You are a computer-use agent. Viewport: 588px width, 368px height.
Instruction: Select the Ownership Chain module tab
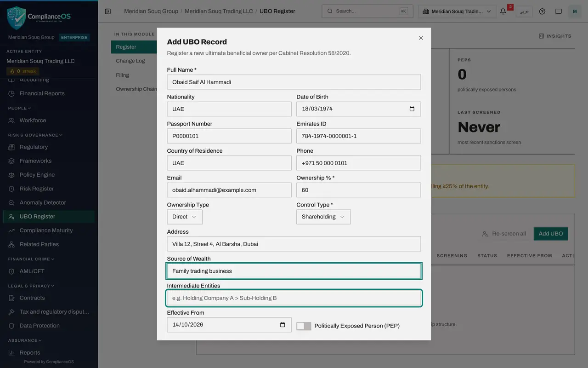[136, 89]
